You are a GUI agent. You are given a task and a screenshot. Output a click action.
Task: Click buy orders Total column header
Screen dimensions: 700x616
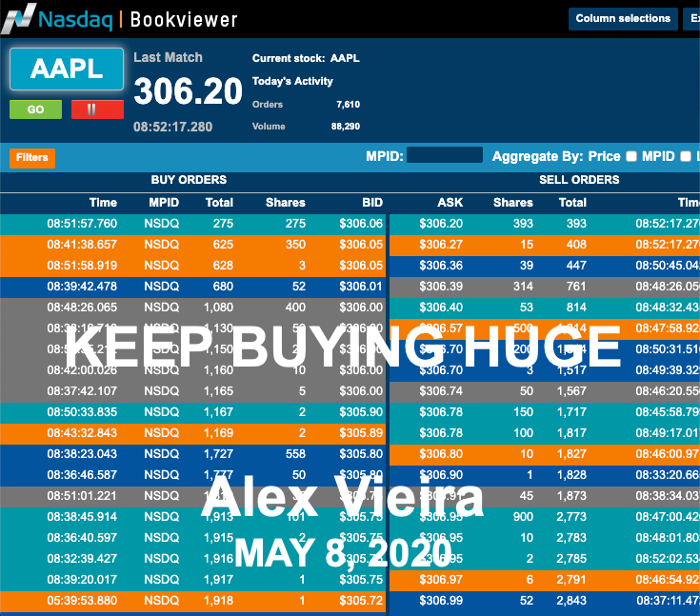(x=219, y=203)
